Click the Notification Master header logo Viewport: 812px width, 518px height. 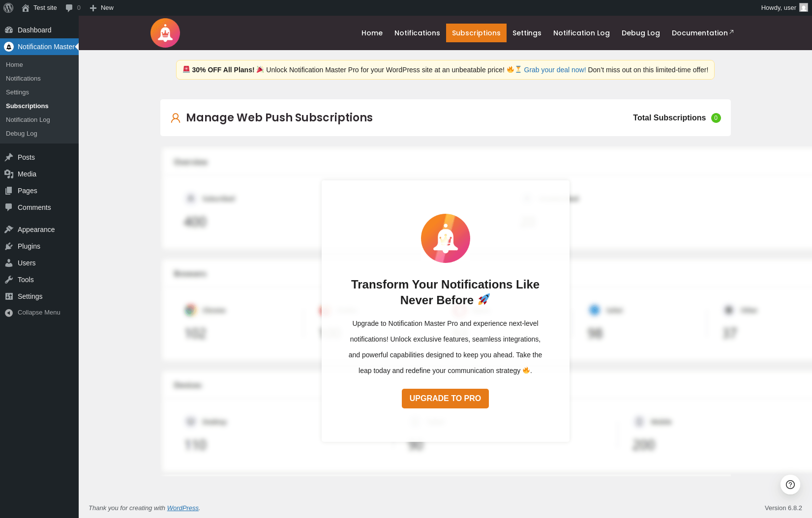coord(165,33)
